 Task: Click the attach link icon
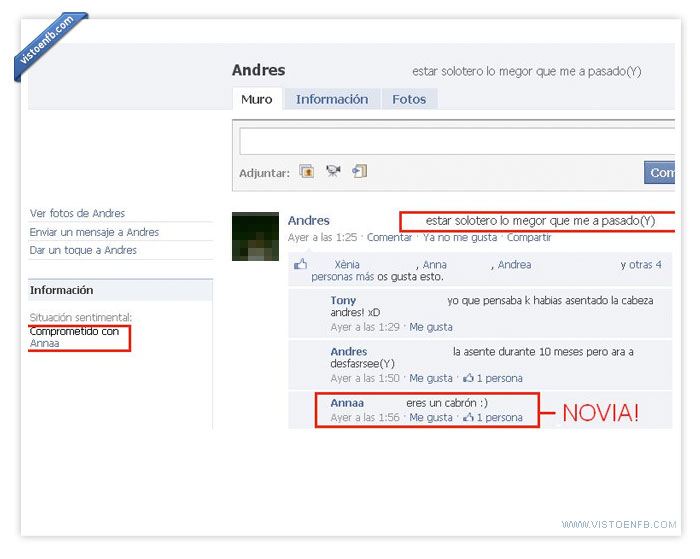point(359,172)
